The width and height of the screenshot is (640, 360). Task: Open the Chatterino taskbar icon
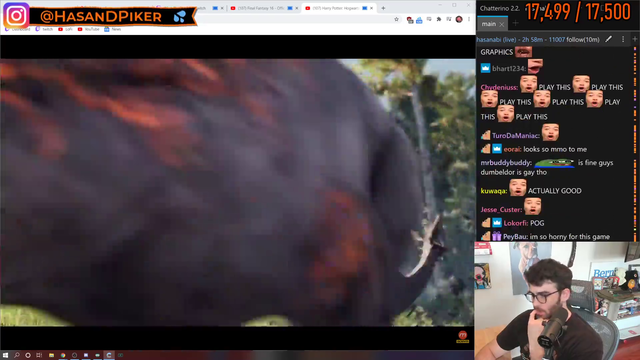(x=109, y=355)
